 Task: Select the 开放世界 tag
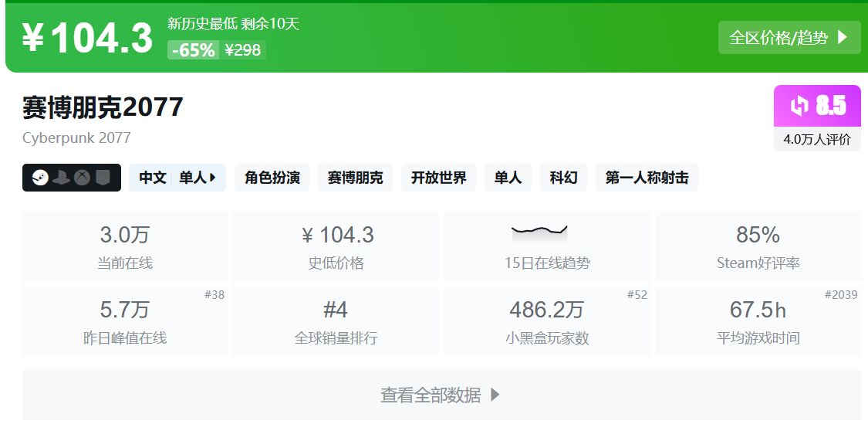[x=438, y=178]
